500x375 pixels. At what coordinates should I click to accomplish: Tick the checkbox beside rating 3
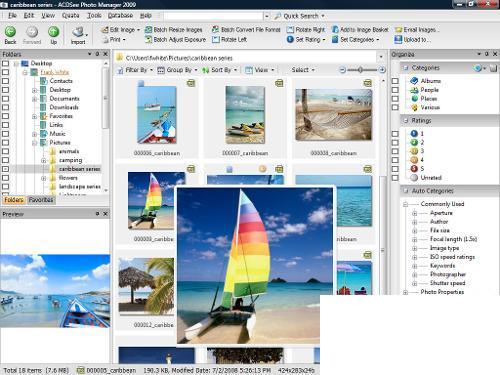point(395,151)
